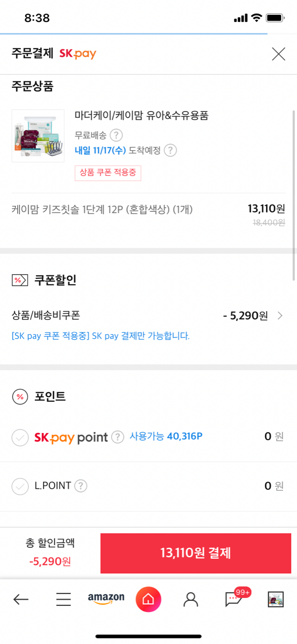The height and width of the screenshot is (644, 297).
Task: Tap the home icon in bottom bar
Action: (148, 599)
